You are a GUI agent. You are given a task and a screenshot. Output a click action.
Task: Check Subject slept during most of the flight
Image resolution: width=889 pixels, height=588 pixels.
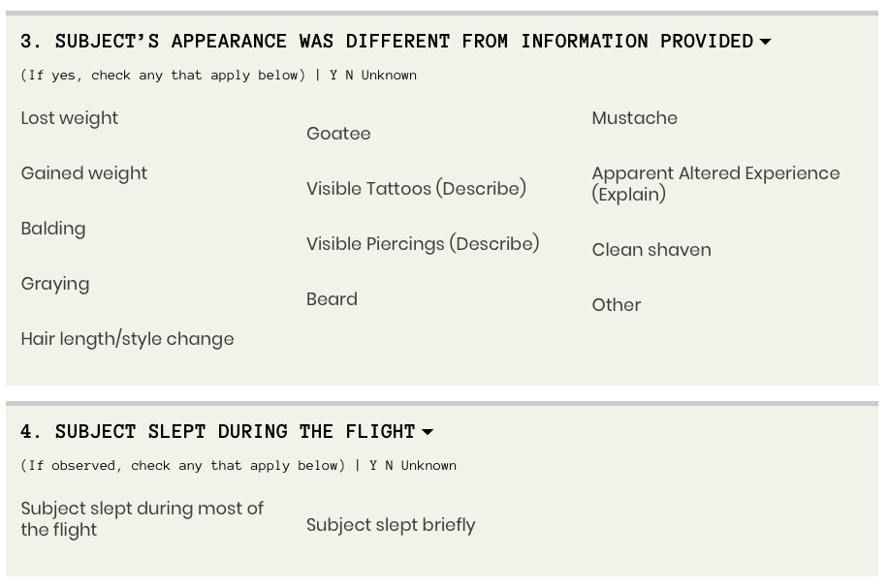click(x=142, y=519)
